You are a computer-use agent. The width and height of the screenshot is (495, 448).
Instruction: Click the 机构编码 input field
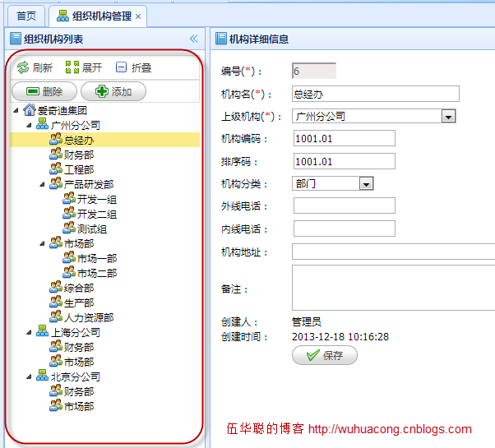click(345, 138)
